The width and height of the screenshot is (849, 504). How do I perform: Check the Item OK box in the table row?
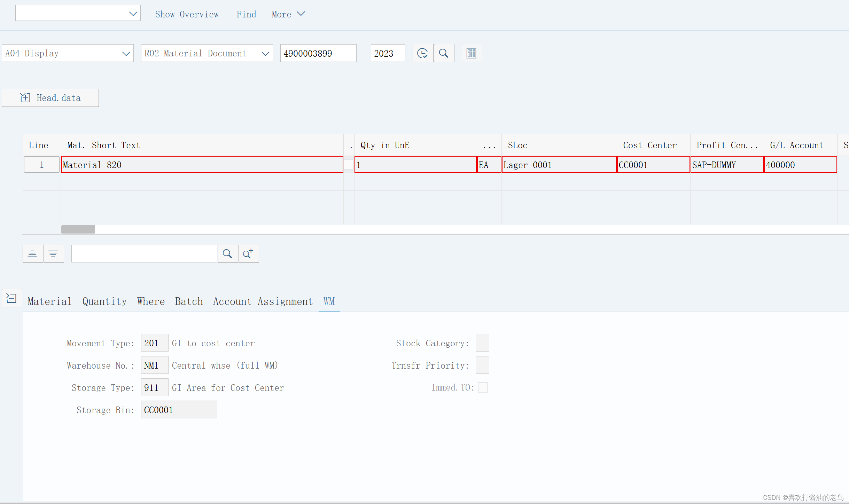pos(348,164)
